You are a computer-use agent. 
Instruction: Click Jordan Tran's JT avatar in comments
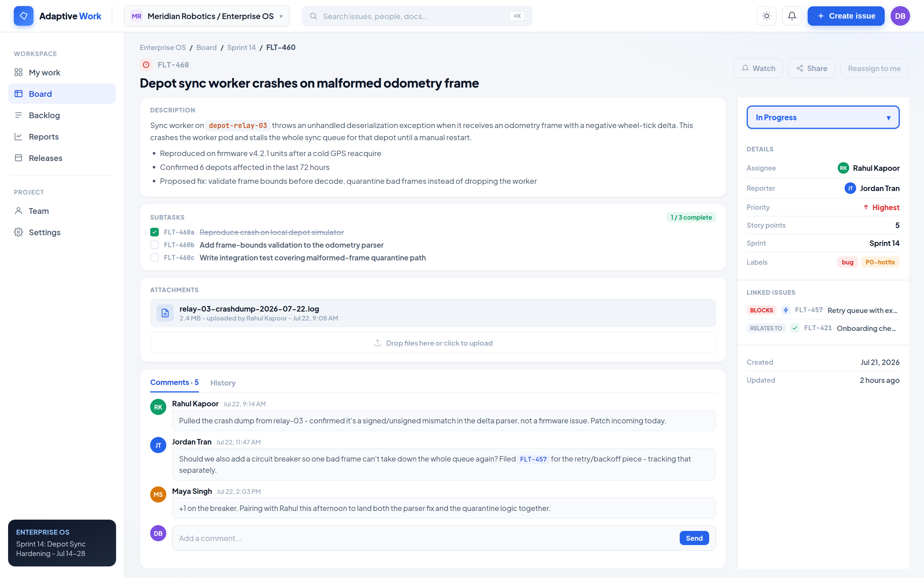[x=158, y=445]
